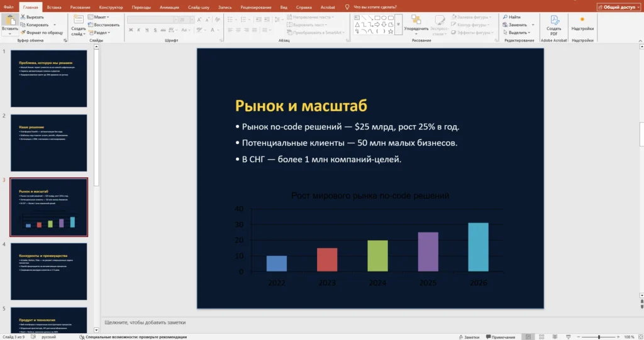Click accessibility Специальные возможности status
Image resolution: width=644 pixels, height=340 pixels.
coord(133,337)
